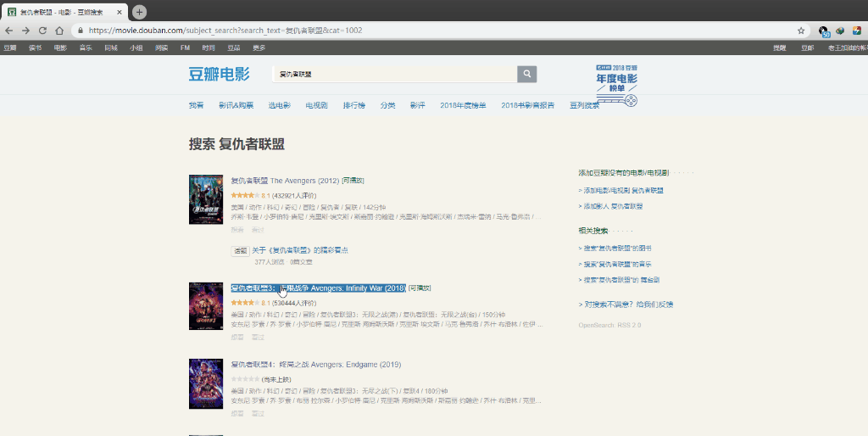
Task: Click the 话题 tag button
Action: (x=240, y=251)
